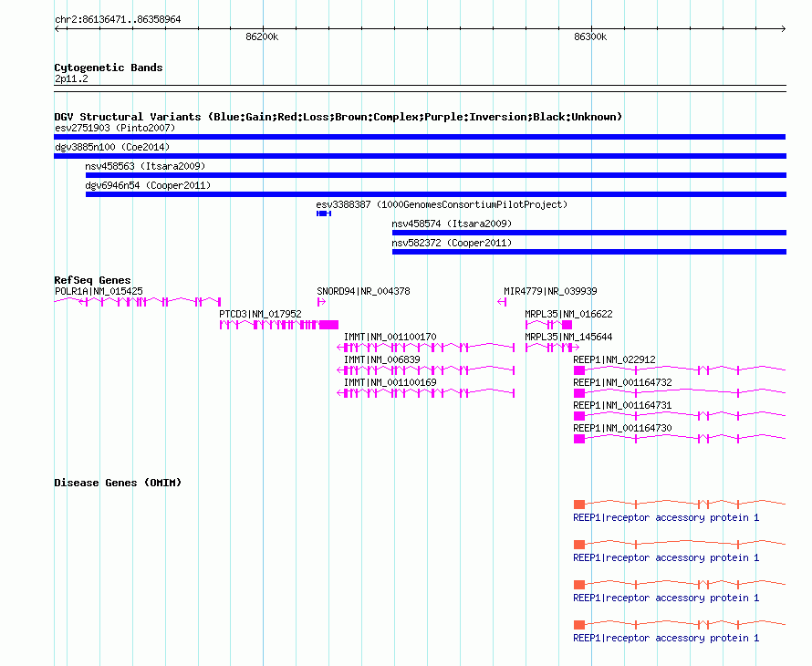
Task: Open the nsv582372 (Cooper2011) variant label
Action: (x=452, y=243)
